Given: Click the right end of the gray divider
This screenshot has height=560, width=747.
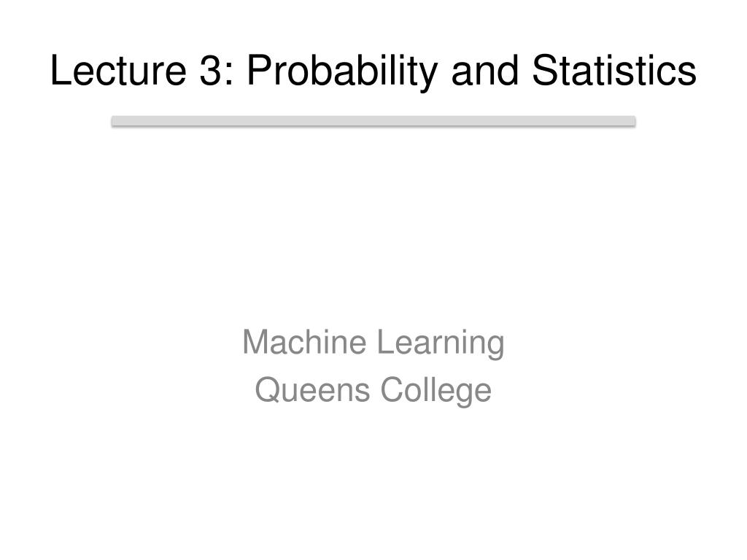Looking at the screenshot, I should (x=633, y=121).
